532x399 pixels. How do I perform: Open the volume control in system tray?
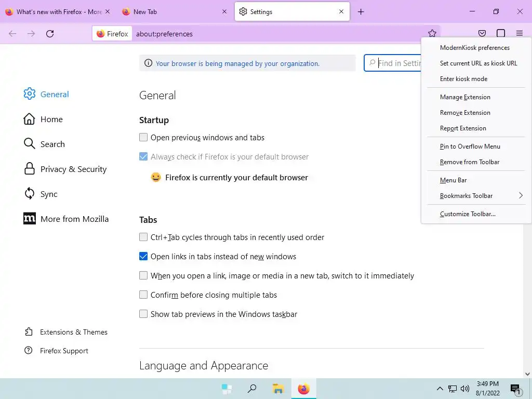[x=465, y=389]
